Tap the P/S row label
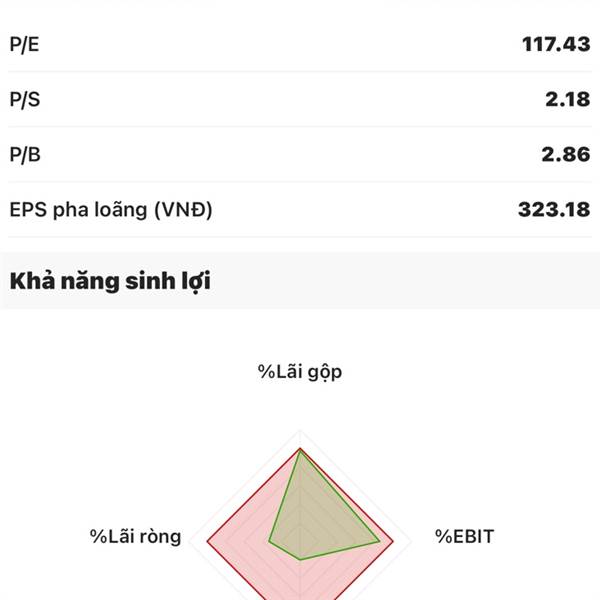Viewport: 600px width, 600px height. click(x=24, y=100)
